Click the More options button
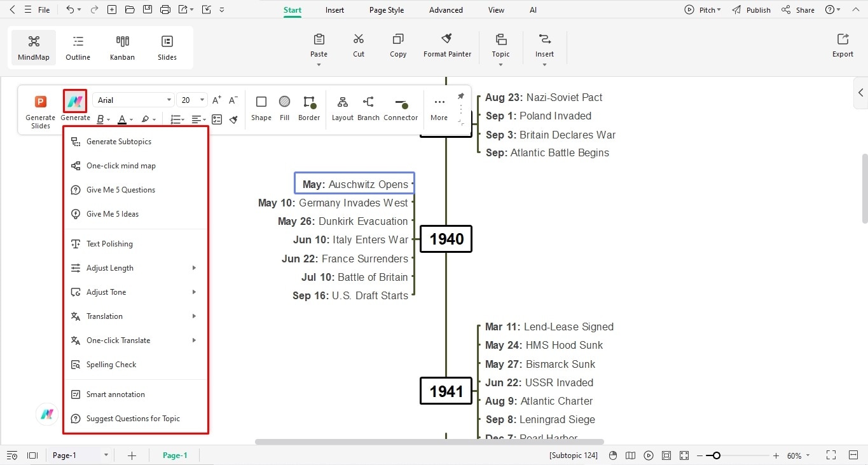The image size is (868, 465). click(439, 107)
